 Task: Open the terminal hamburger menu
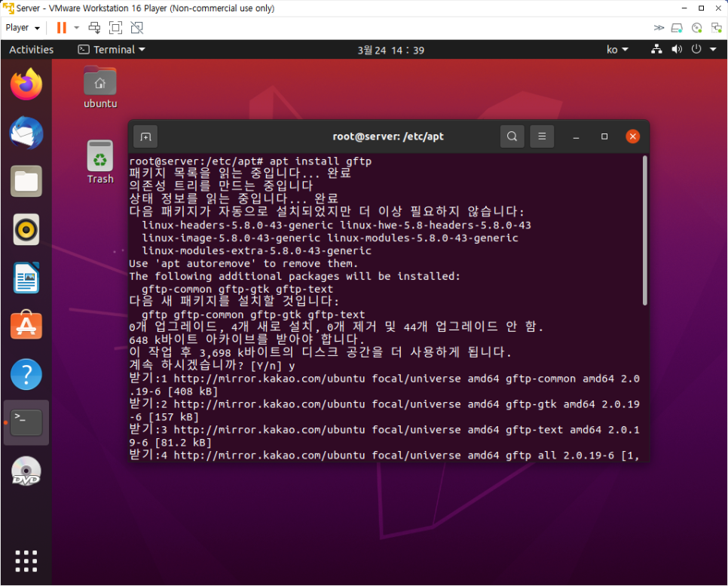click(x=542, y=137)
